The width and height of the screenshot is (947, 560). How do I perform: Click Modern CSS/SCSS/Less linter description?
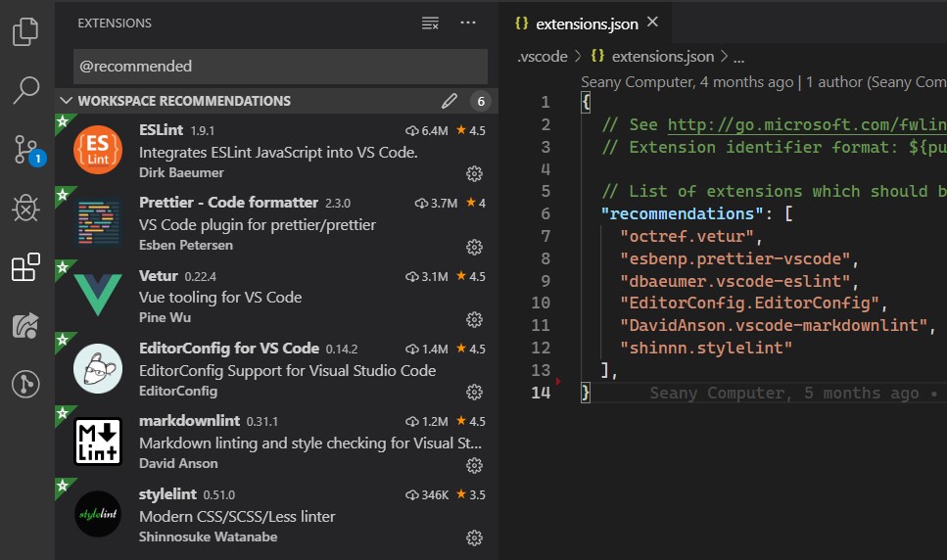click(237, 517)
